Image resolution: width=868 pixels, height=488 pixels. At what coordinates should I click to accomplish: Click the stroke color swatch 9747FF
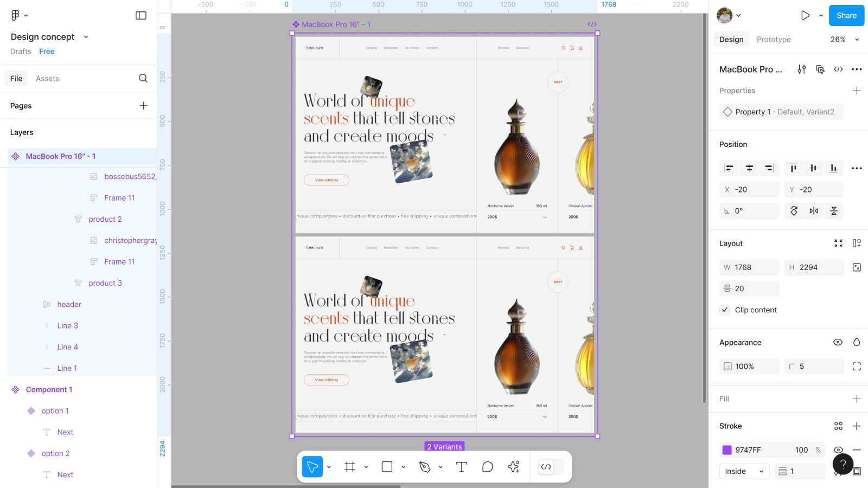coord(727,450)
